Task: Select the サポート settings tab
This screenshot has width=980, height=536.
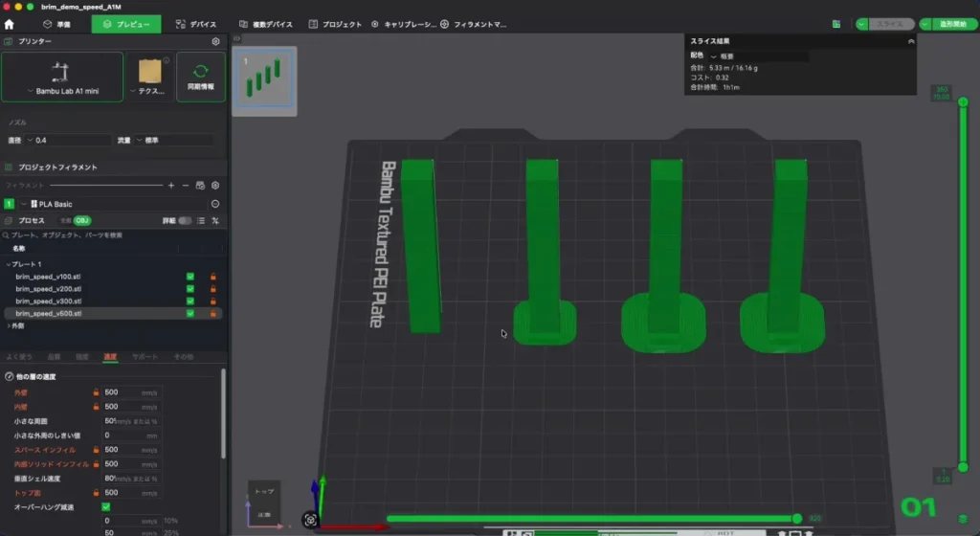Action: (x=145, y=357)
